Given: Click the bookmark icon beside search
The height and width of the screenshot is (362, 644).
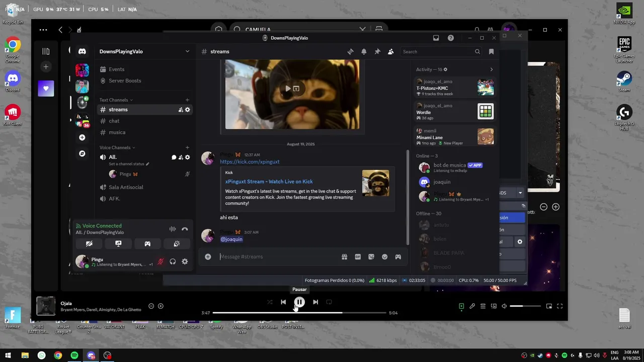Looking at the screenshot, I should (x=492, y=51).
